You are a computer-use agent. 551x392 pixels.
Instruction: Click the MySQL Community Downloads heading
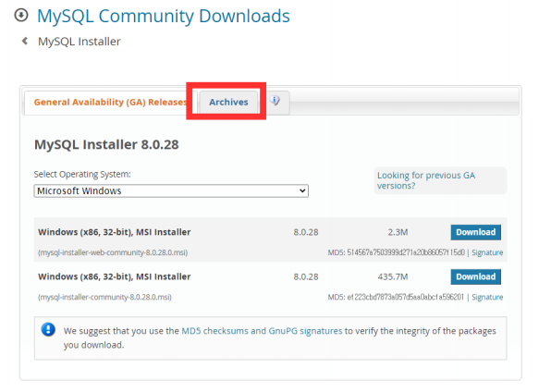(x=164, y=16)
